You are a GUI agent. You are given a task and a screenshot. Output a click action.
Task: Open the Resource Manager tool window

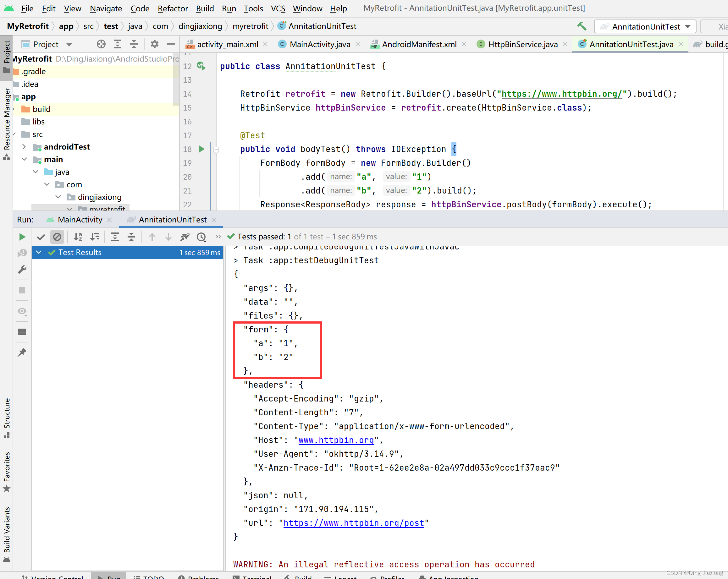coord(6,123)
